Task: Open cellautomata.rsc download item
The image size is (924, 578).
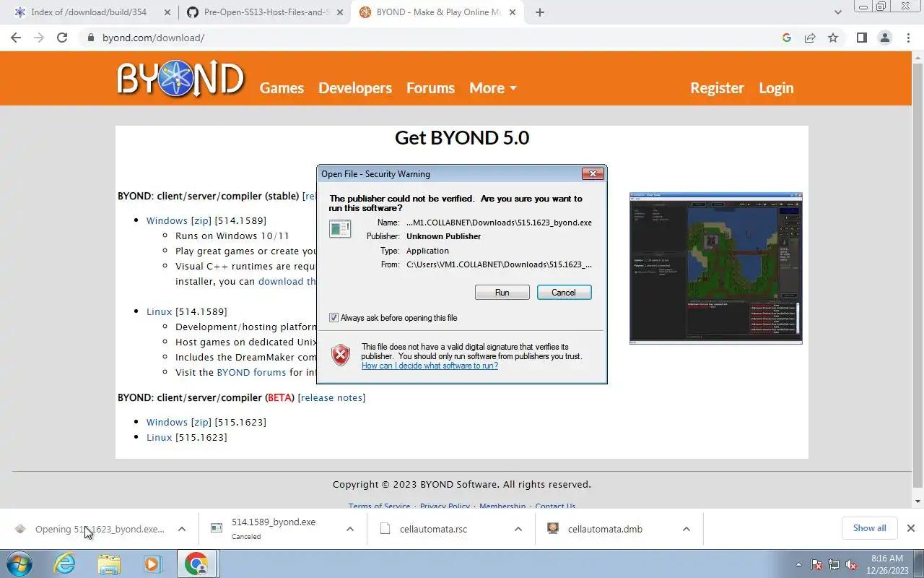Action: [433, 529]
